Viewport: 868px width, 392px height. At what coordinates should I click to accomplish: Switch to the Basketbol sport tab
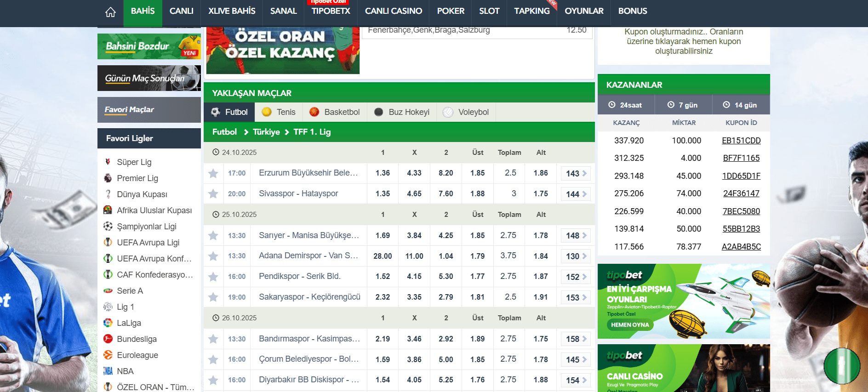click(x=335, y=112)
